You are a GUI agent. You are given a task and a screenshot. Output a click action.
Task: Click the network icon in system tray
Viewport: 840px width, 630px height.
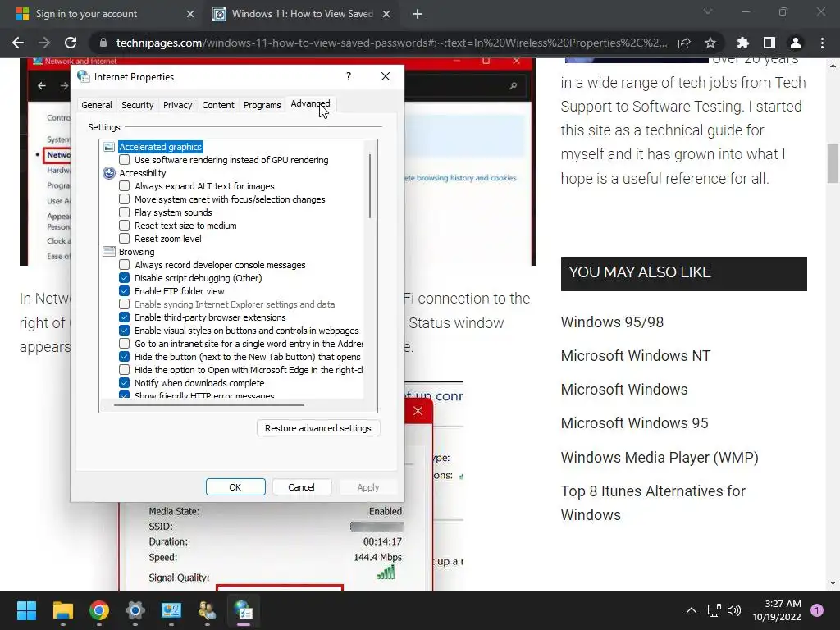714,610
